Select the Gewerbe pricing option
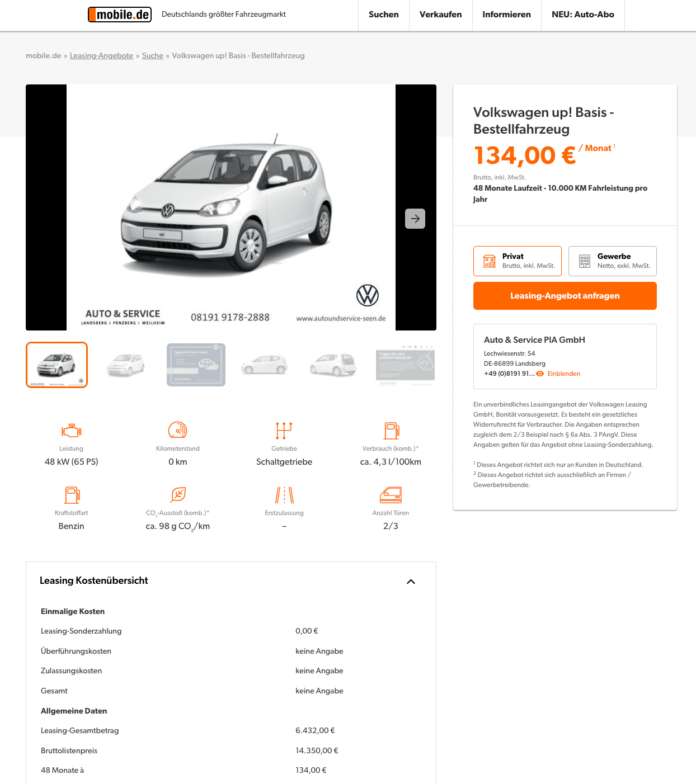 613,261
